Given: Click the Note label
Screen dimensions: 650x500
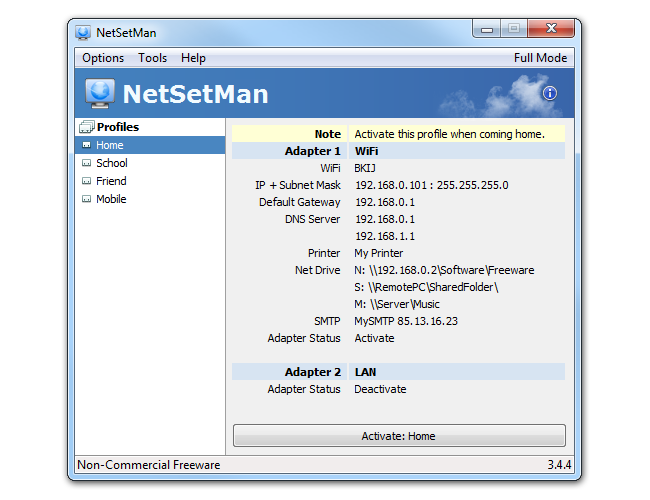Looking at the screenshot, I should (x=327, y=134).
